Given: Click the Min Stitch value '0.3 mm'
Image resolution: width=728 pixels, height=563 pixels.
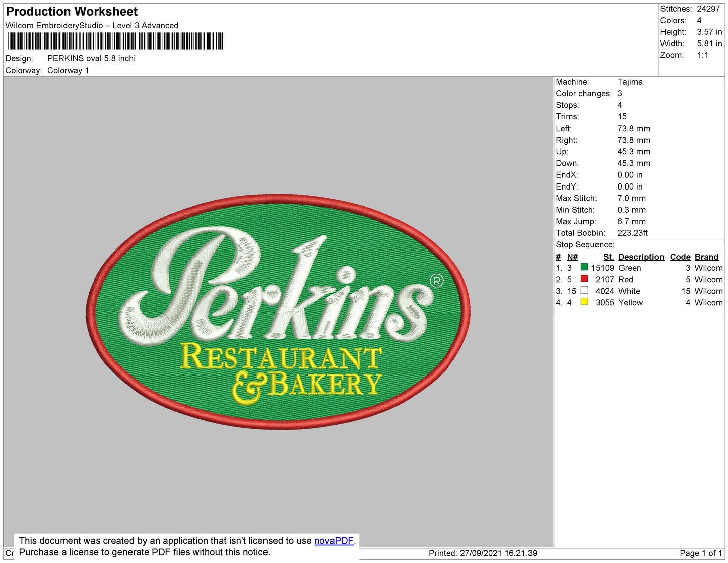Looking at the screenshot, I should tap(631, 210).
